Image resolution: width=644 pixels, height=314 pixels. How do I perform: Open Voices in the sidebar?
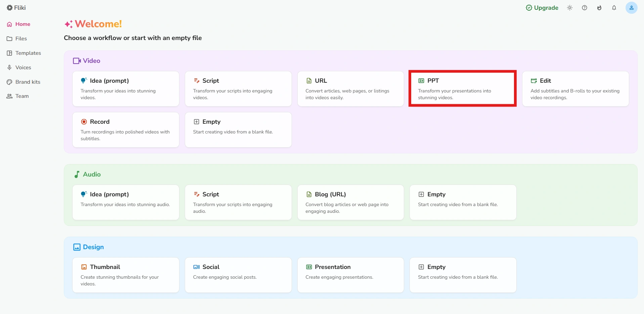coord(19,68)
